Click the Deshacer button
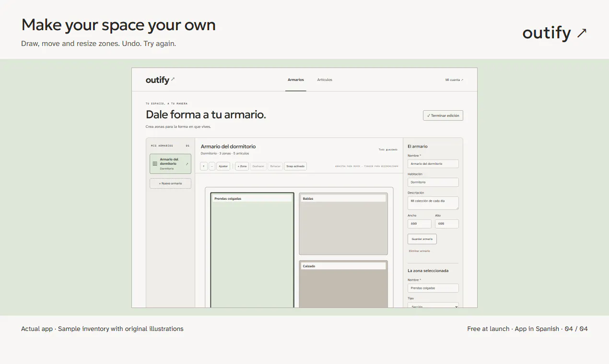This screenshot has height=364, width=609. [258, 166]
